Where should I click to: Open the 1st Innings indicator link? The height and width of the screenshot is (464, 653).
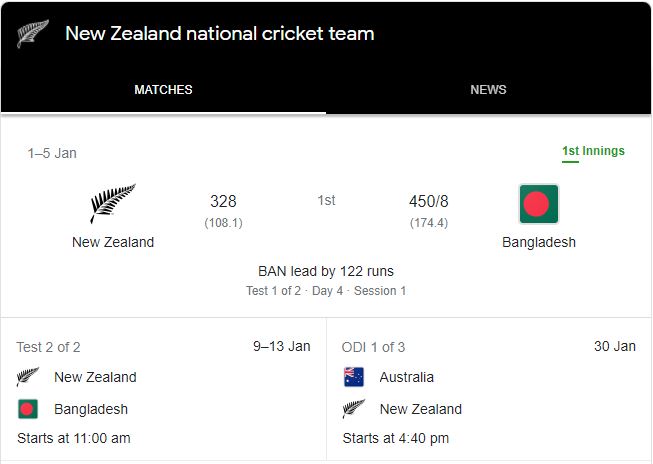pos(593,151)
